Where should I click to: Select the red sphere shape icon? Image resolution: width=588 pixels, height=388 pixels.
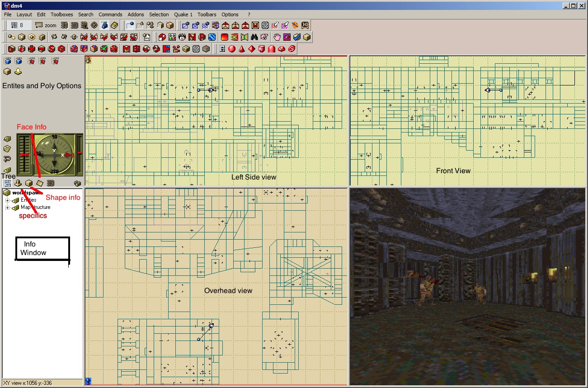coord(232,49)
